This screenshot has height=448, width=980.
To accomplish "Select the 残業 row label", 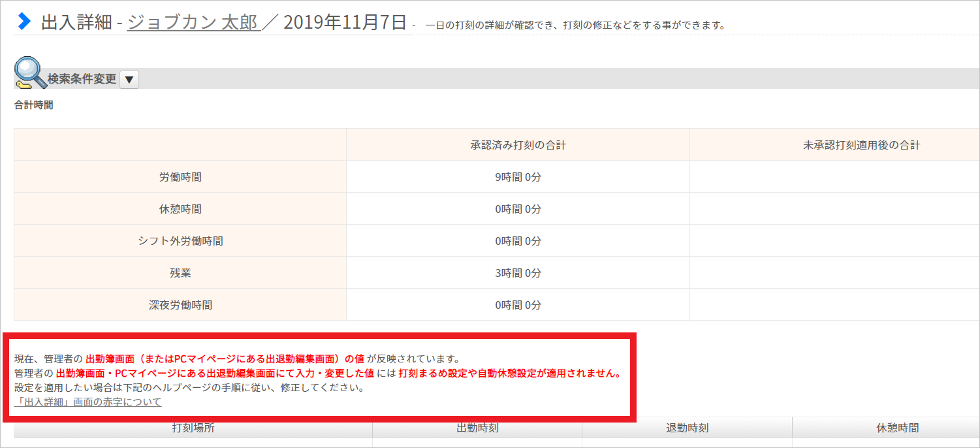I will (x=180, y=273).
